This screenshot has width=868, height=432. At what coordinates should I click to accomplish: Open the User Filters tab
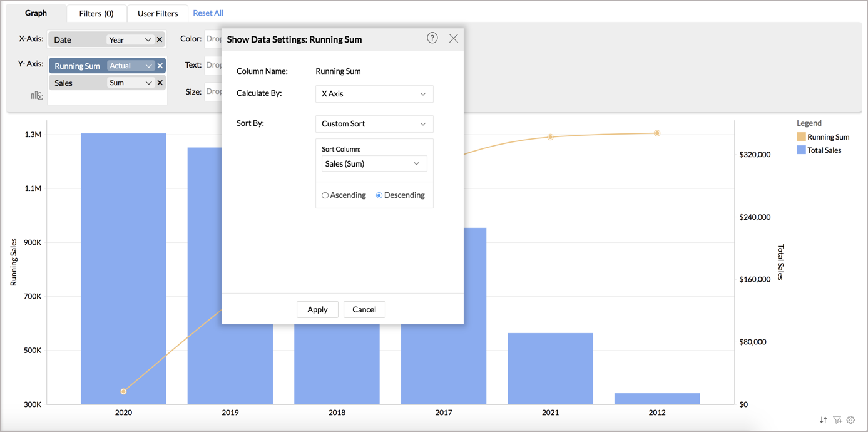tap(158, 13)
